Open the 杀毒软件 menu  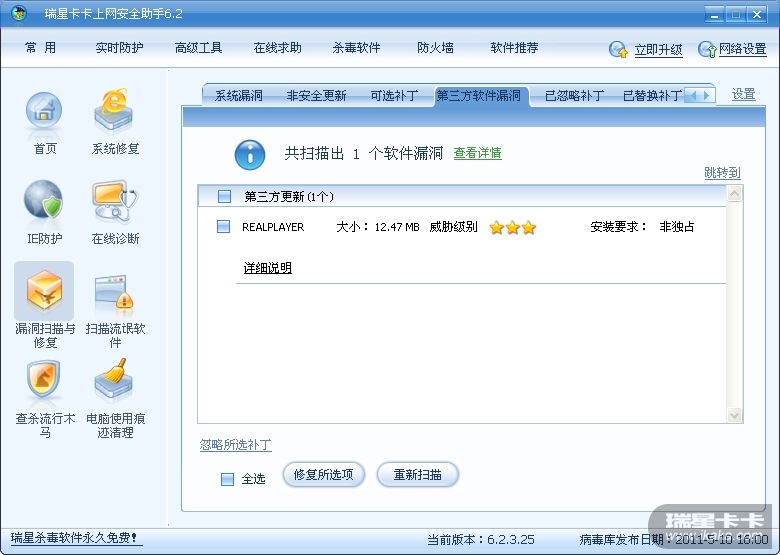pyautogui.click(x=356, y=48)
